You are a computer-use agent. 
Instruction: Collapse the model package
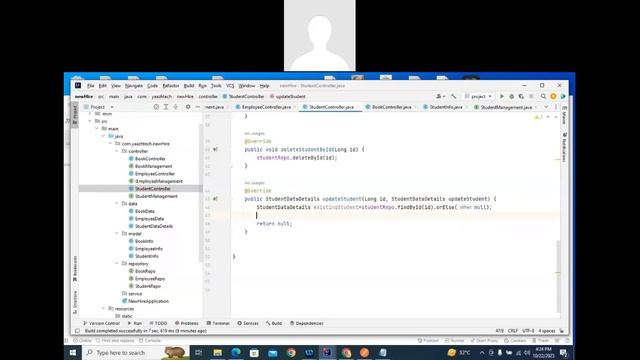[x=117, y=233]
